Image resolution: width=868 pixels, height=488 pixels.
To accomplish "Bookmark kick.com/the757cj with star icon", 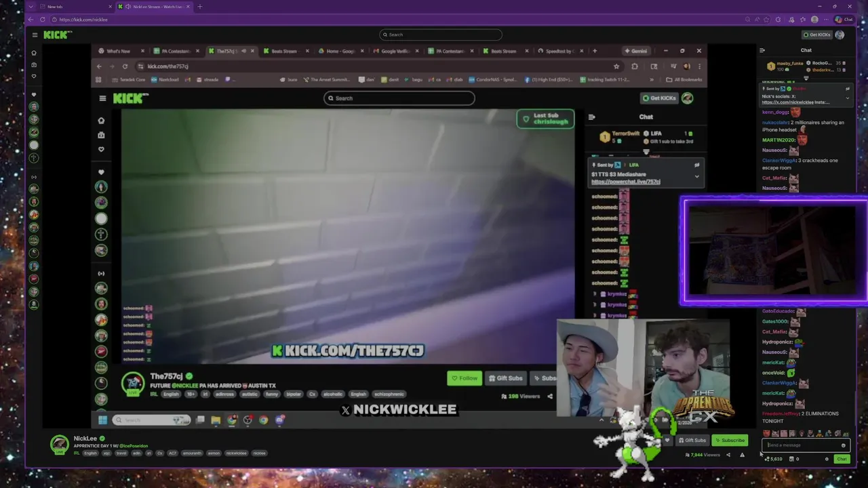I will click(x=616, y=66).
